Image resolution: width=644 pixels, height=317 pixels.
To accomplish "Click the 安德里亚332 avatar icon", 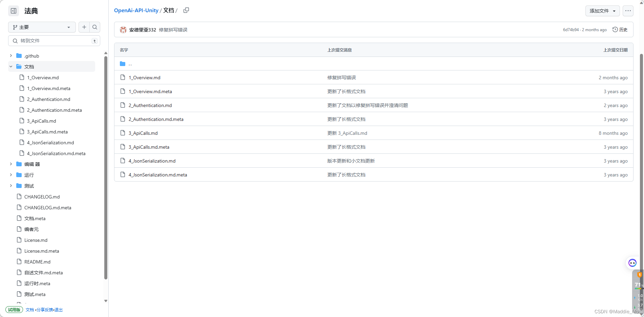I will coord(123,30).
